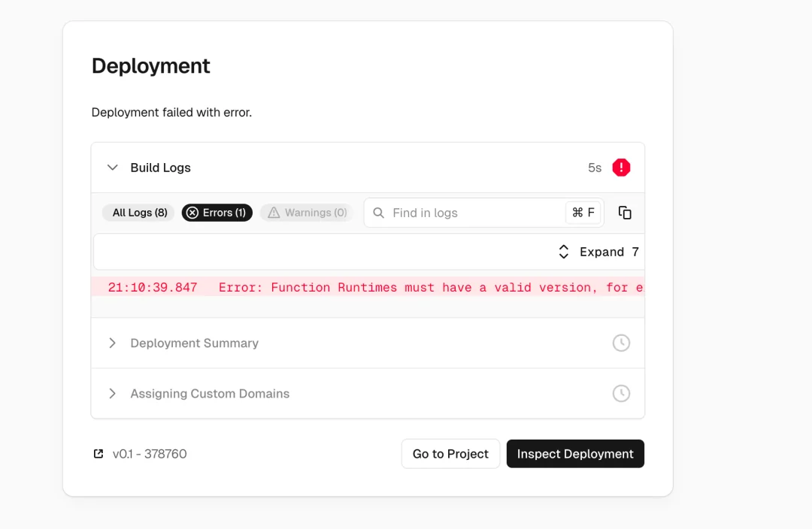Image resolution: width=812 pixels, height=529 pixels.
Task: Click the red error status icon
Action: [621, 168]
